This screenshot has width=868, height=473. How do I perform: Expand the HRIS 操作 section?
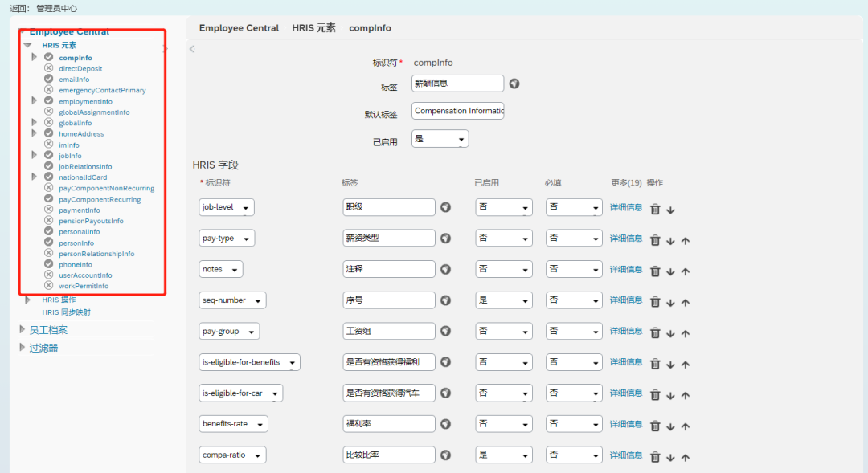[x=27, y=300]
